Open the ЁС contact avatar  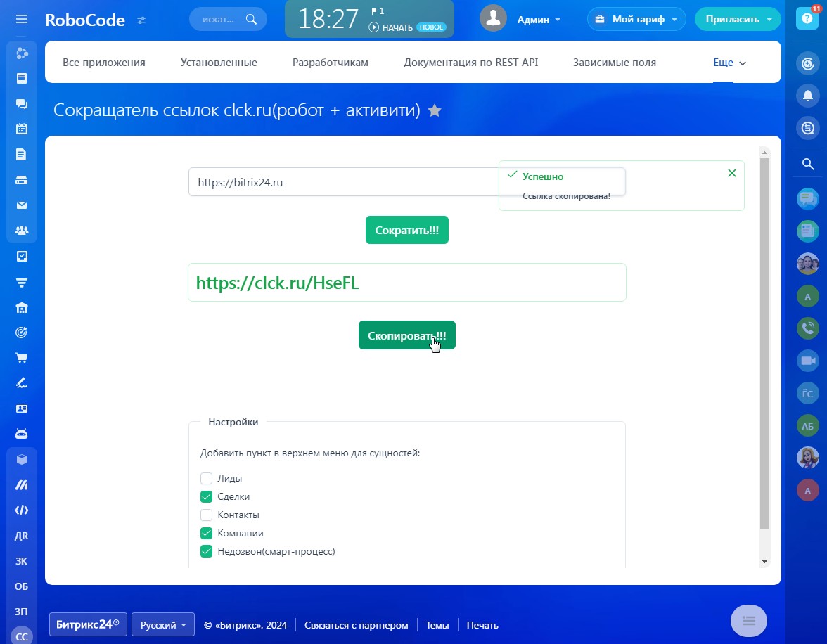[x=807, y=394]
